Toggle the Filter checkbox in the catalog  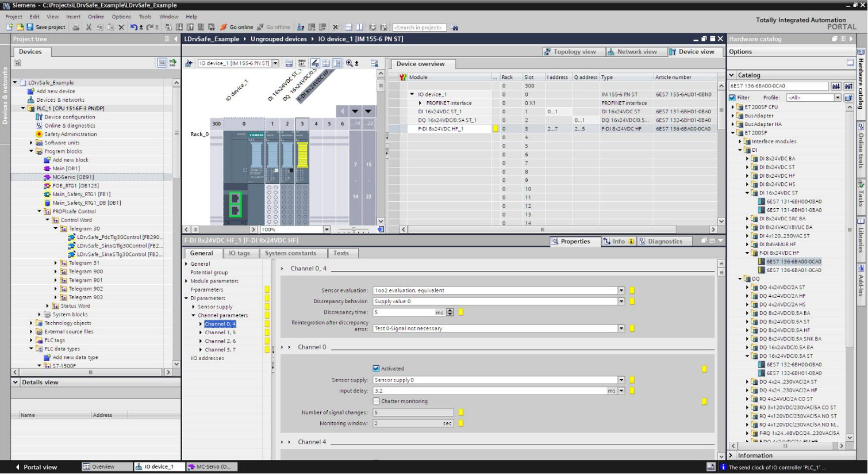[732, 98]
